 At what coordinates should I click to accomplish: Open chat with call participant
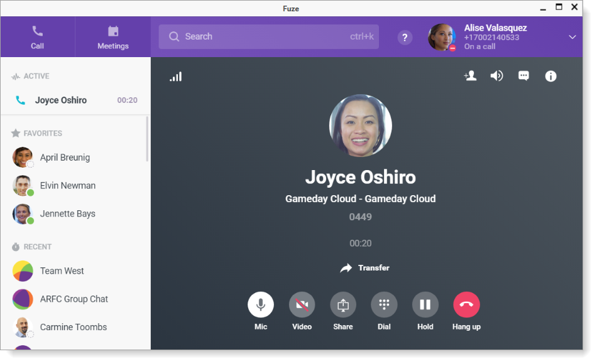(523, 76)
